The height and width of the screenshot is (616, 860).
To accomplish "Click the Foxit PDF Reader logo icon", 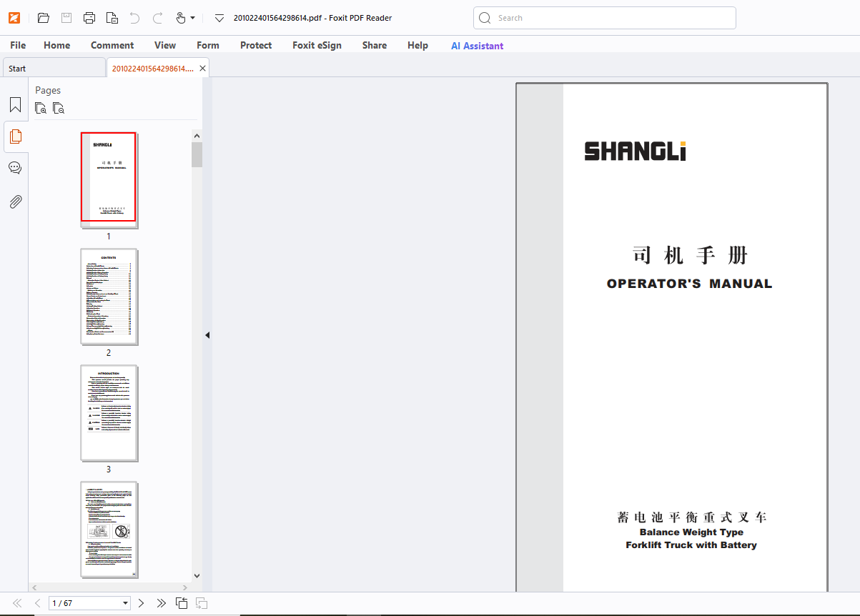I will 14,18.
